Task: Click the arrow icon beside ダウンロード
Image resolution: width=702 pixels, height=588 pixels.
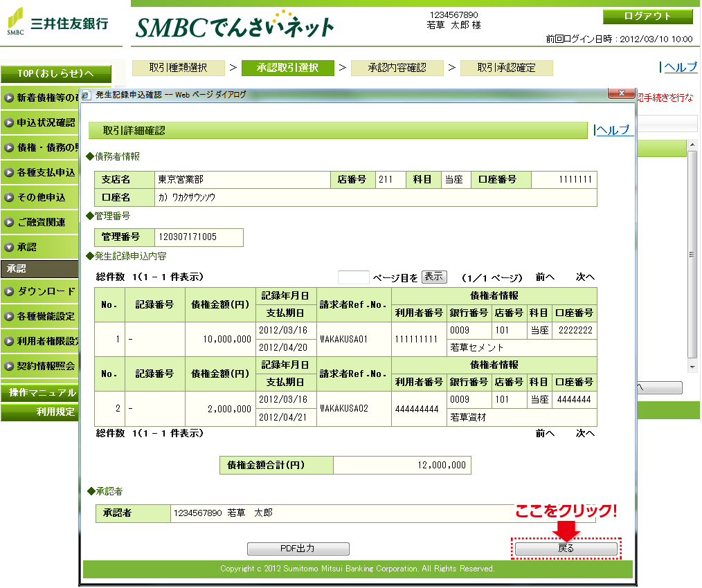Action: (x=9, y=291)
